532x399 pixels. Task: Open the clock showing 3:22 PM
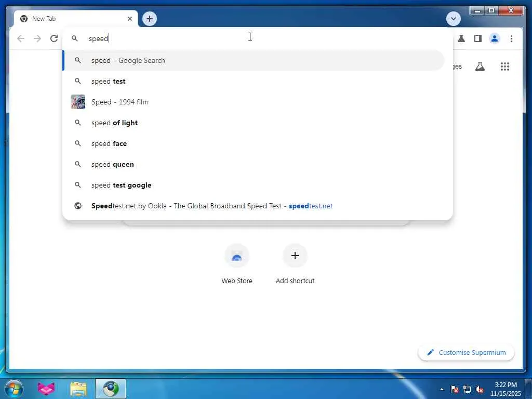click(506, 389)
